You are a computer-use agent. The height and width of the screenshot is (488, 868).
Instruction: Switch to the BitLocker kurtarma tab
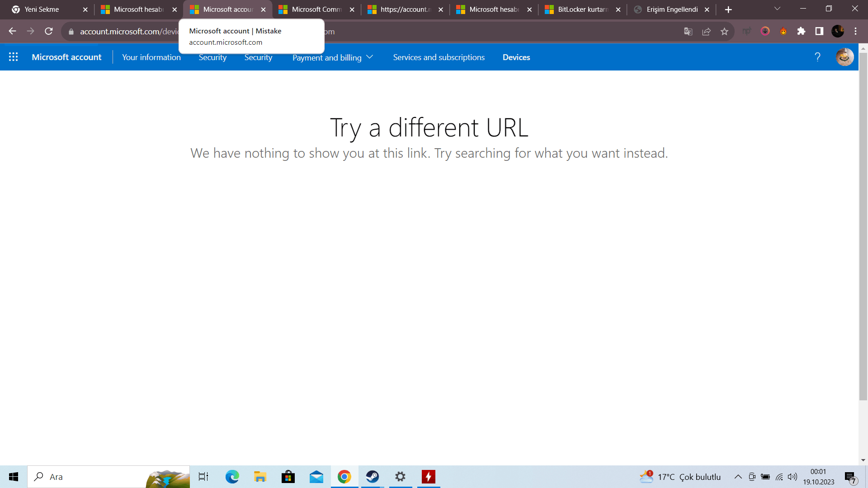[x=582, y=9]
